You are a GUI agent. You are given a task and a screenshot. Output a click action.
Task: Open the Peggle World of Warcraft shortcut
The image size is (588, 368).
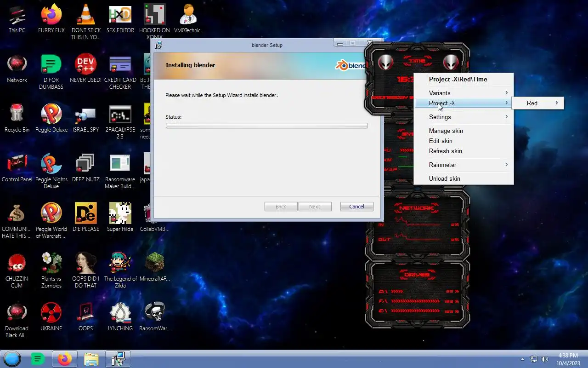51,220
